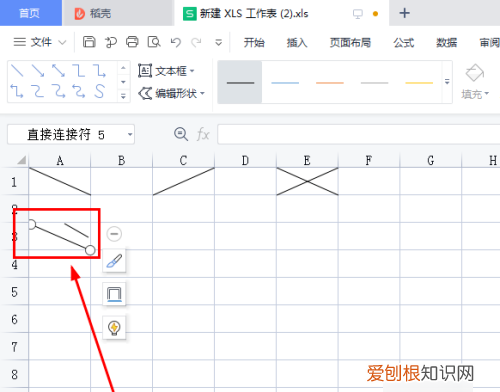Click the Redo arrow
The image size is (500, 392).
click(196, 42)
